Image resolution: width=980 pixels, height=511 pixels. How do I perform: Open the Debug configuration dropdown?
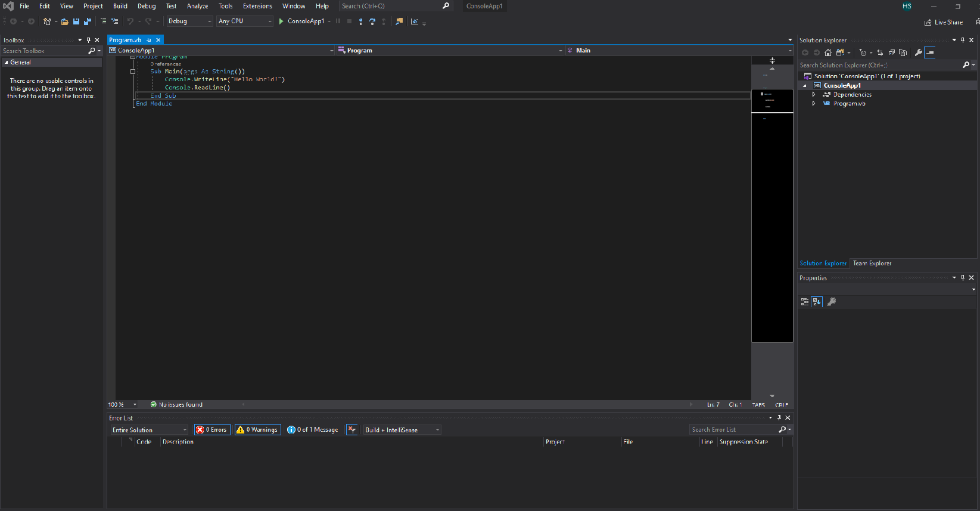(x=189, y=21)
